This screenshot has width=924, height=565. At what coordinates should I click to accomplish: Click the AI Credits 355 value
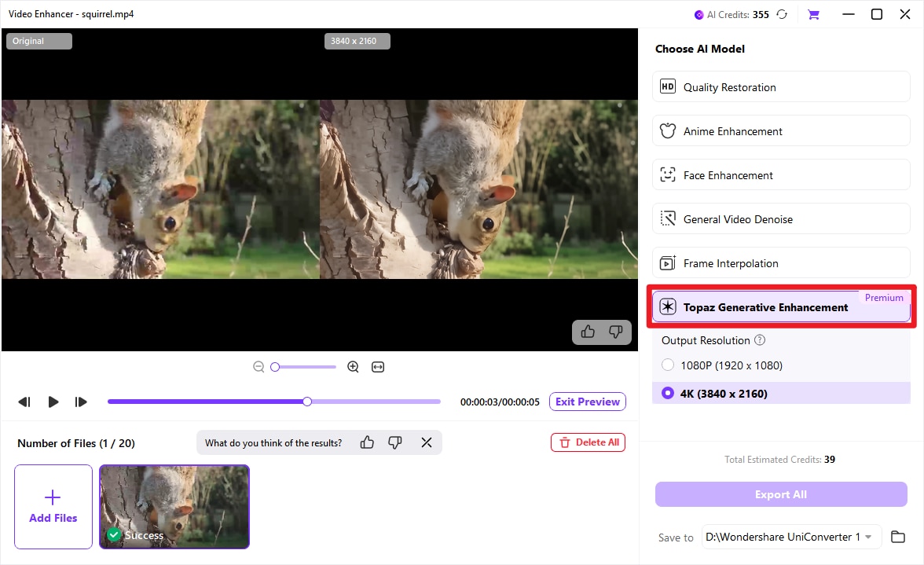point(761,15)
